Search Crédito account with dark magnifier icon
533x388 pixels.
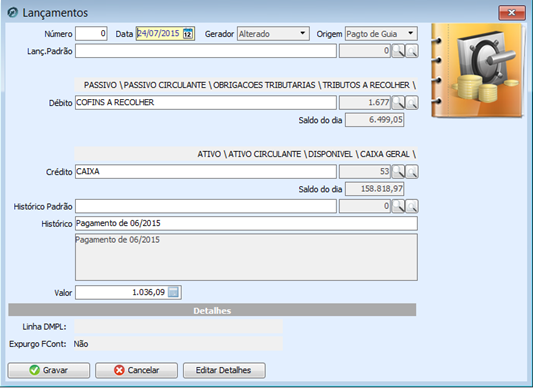[x=398, y=172]
